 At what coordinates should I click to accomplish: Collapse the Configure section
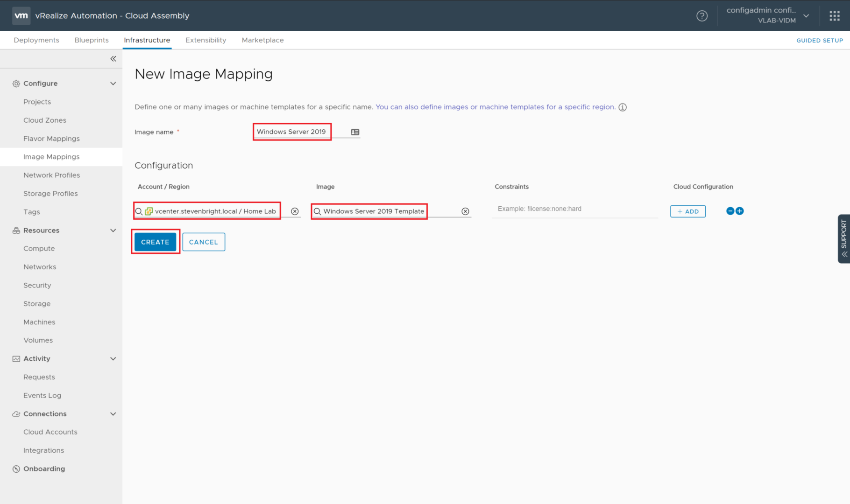113,84
